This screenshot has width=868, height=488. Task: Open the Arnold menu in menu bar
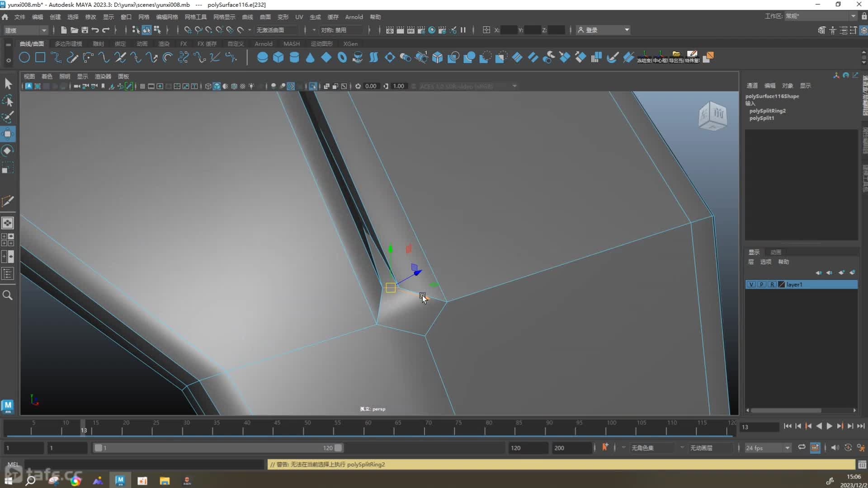tap(354, 17)
